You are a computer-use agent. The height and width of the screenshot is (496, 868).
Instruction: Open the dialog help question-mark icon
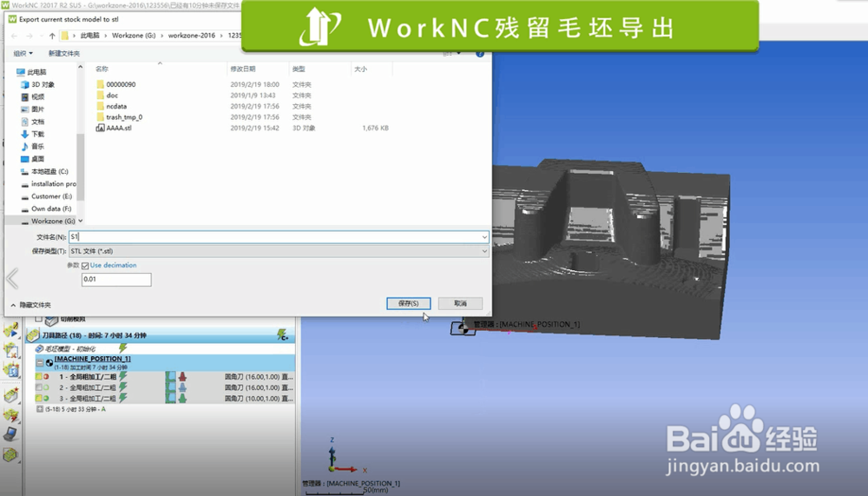pyautogui.click(x=480, y=54)
